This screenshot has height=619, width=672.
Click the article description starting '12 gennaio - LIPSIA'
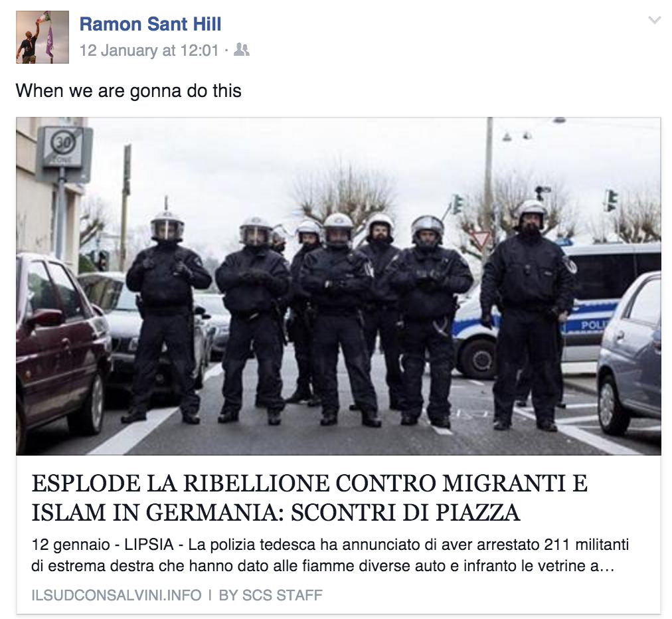(x=330, y=555)
